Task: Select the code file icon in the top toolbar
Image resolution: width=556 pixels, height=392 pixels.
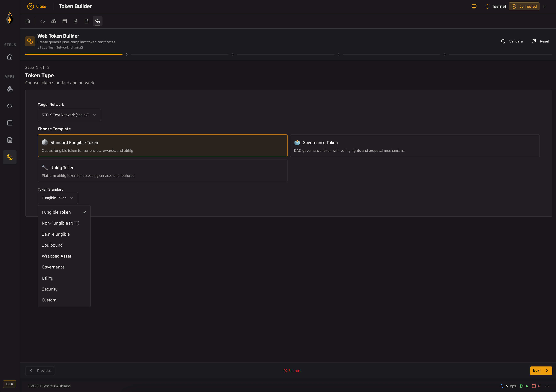Action: tap(86, 21)
